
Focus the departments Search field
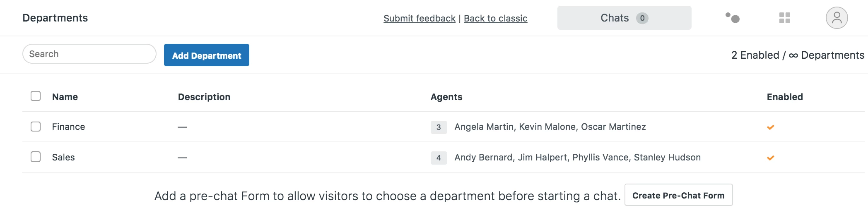pos(89,54)
